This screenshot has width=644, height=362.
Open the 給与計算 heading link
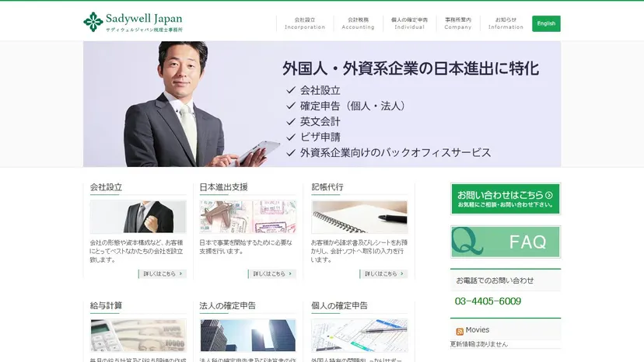pyautogui.click(x=106, y=306)
